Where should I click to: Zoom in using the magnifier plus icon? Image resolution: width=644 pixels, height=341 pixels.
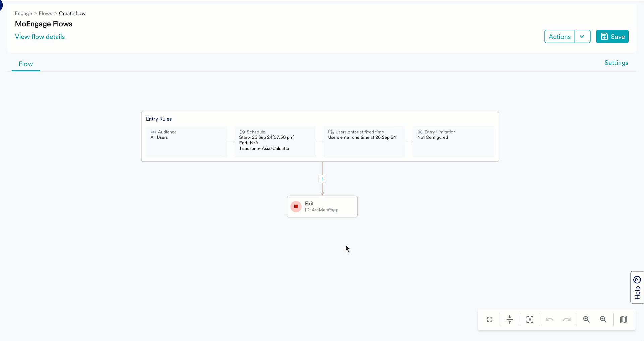point(586,319)
